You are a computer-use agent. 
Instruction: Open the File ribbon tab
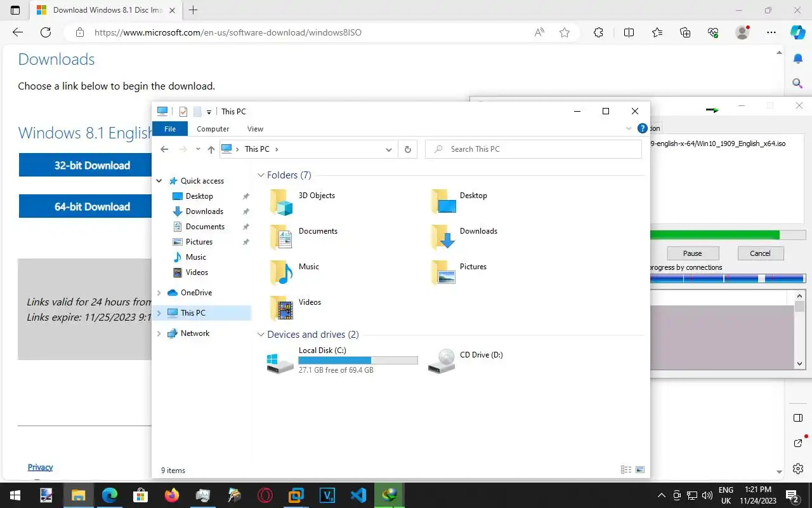point(170,129)
